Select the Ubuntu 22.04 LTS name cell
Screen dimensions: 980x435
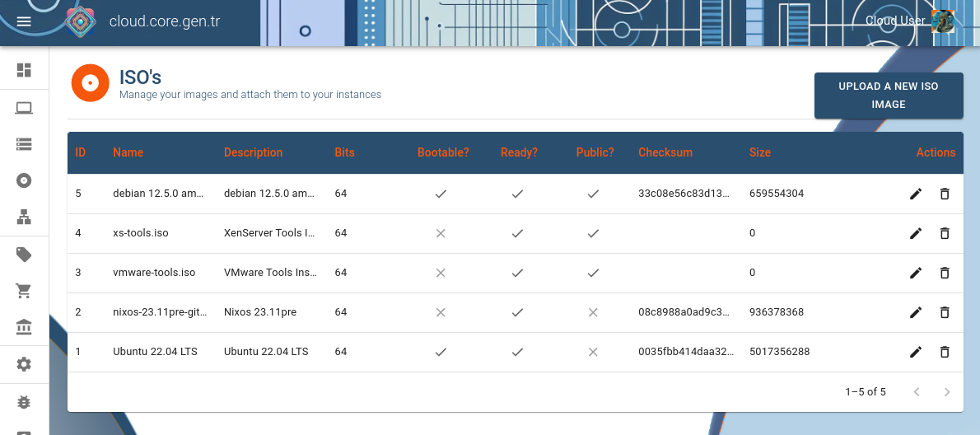click(x=155, y=352)
